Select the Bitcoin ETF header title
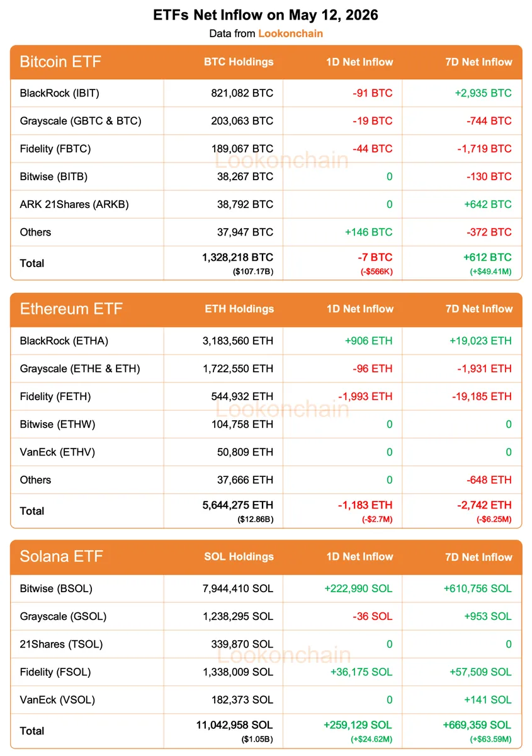The width and height of the screenshot is (532, 756). pos(60,62)
